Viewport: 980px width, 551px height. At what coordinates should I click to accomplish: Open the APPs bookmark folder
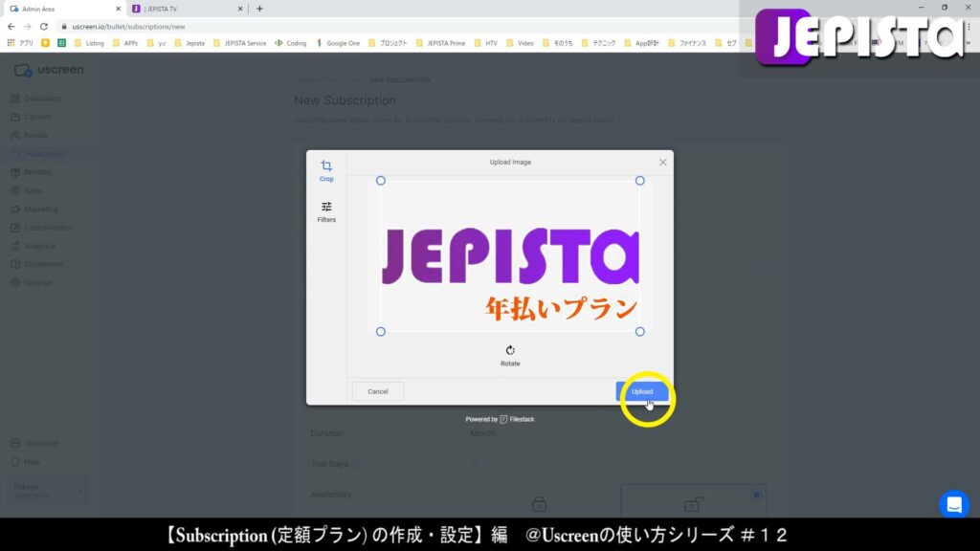(125, 43)
